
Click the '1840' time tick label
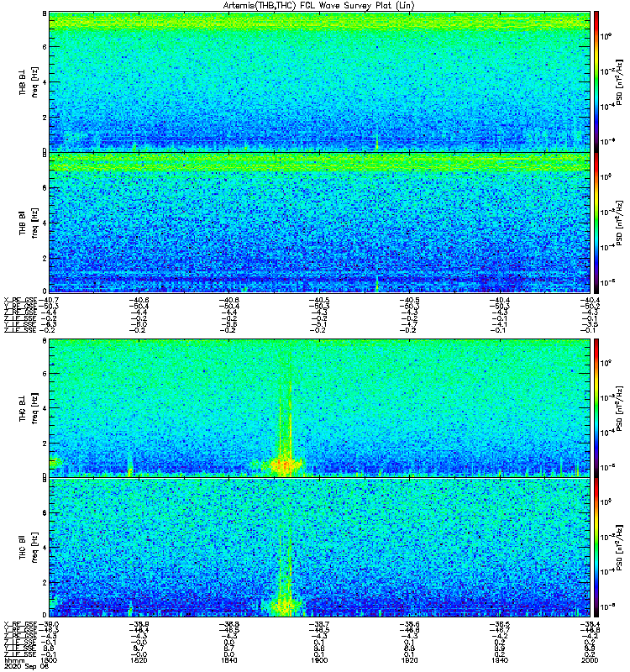[x=229, y=660]
